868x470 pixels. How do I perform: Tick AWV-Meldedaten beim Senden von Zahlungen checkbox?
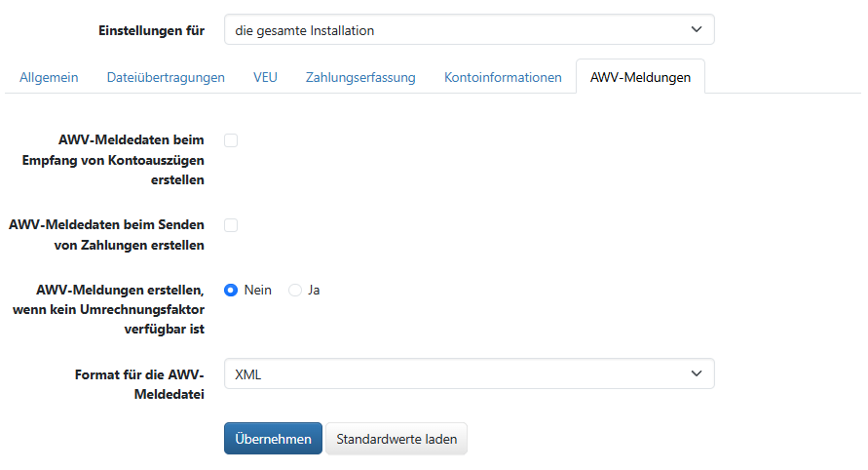tap(231, 225)
